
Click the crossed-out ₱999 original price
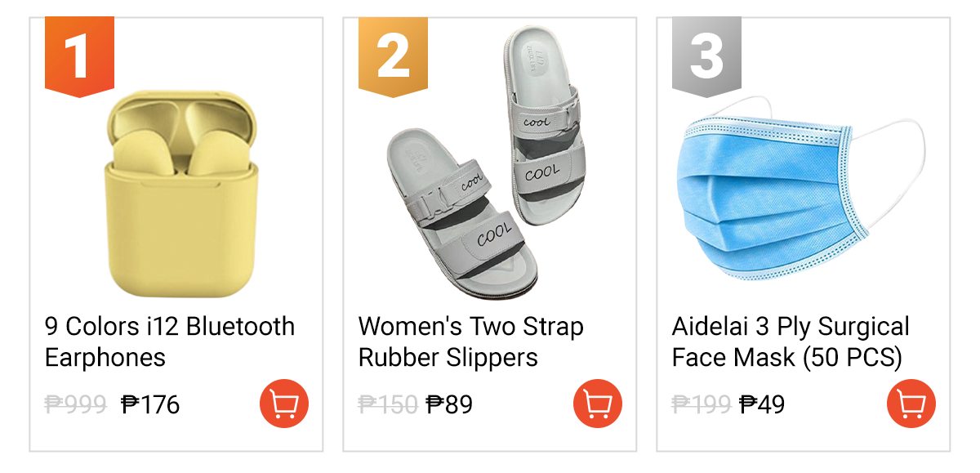click(75, 404)
